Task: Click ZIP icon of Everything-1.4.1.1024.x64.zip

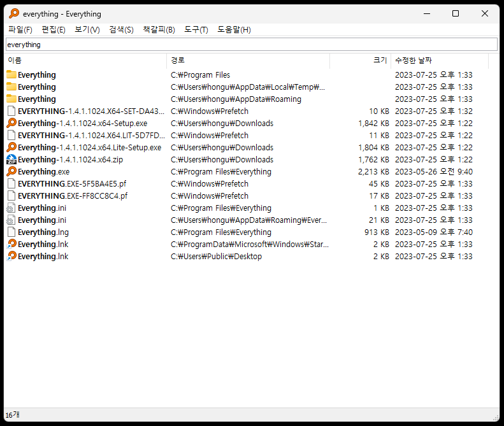Action: 11,159
